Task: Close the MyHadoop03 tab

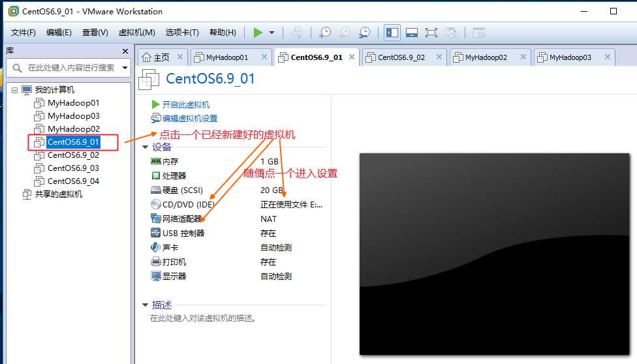Action: pos(608,57)
